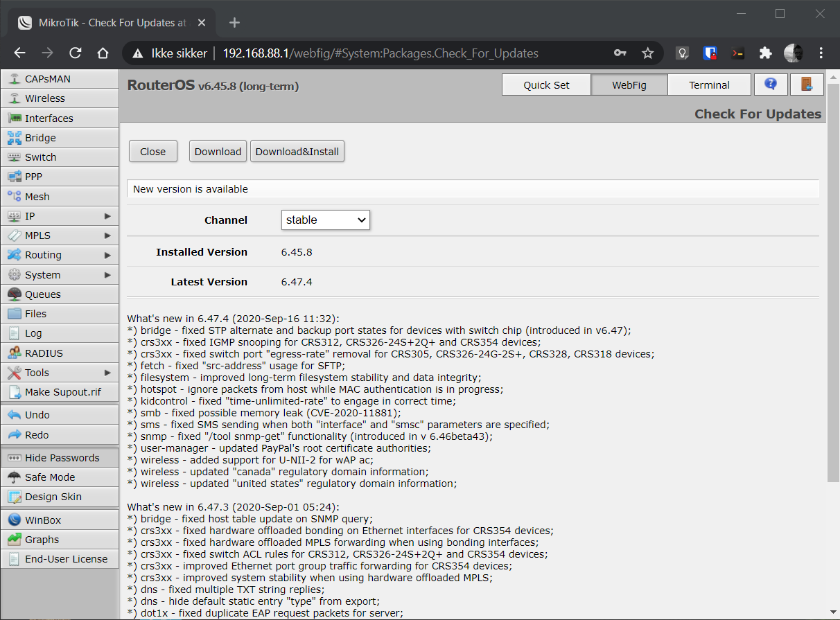The width and height of the screenshot is (840, 620).
Task: Toggle Hide Passwords in sidebar
Action: (x=60, y=458)
